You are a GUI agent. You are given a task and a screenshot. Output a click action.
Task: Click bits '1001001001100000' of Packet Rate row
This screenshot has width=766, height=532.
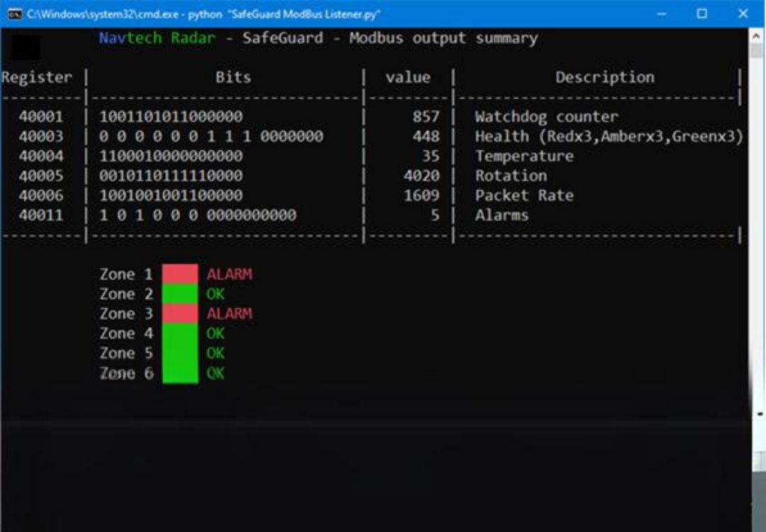[171, 195]
